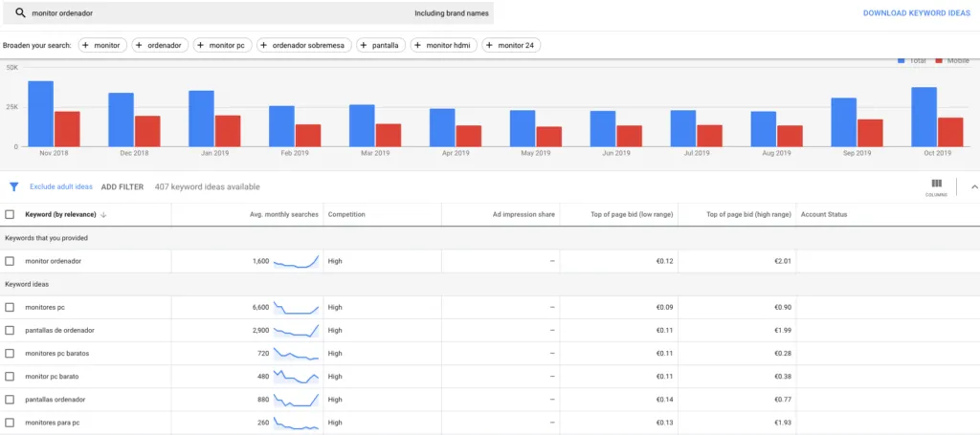This screenshot has width=980, height=435.
Task: Select keyword text 'monitores pc baratos'
Action: (56, 353)
